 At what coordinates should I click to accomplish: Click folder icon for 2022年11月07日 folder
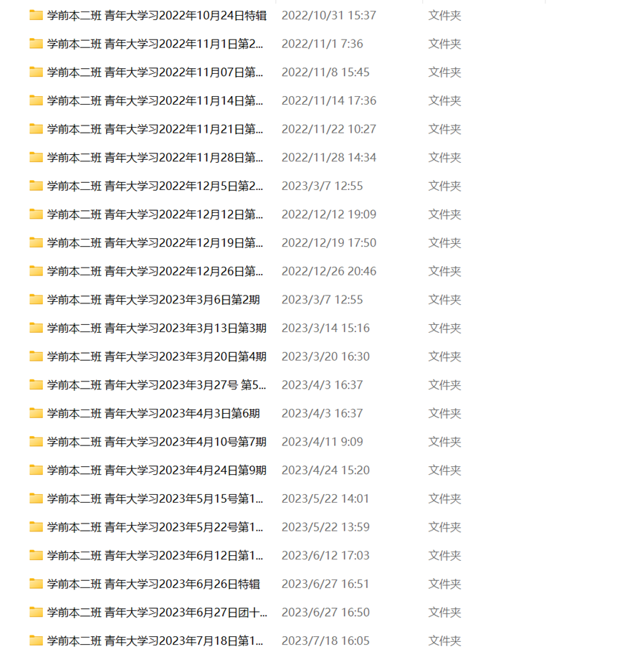click(x=36, y=72)
